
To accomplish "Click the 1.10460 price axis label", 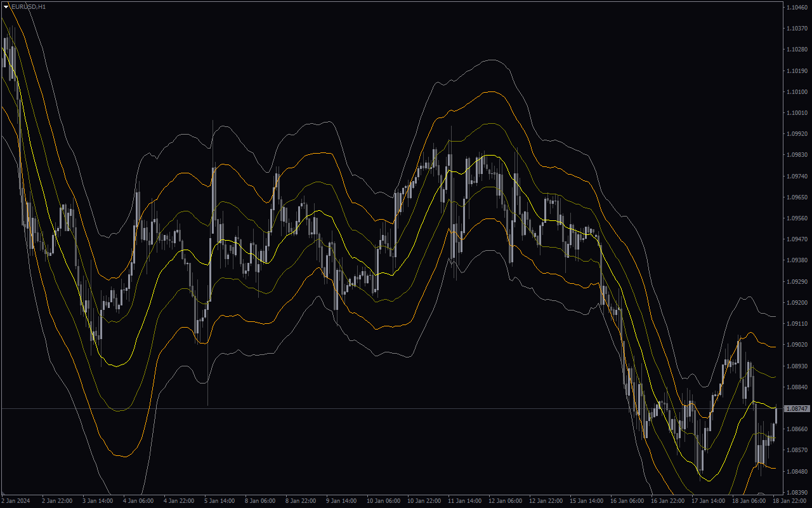I will point(797,8).
